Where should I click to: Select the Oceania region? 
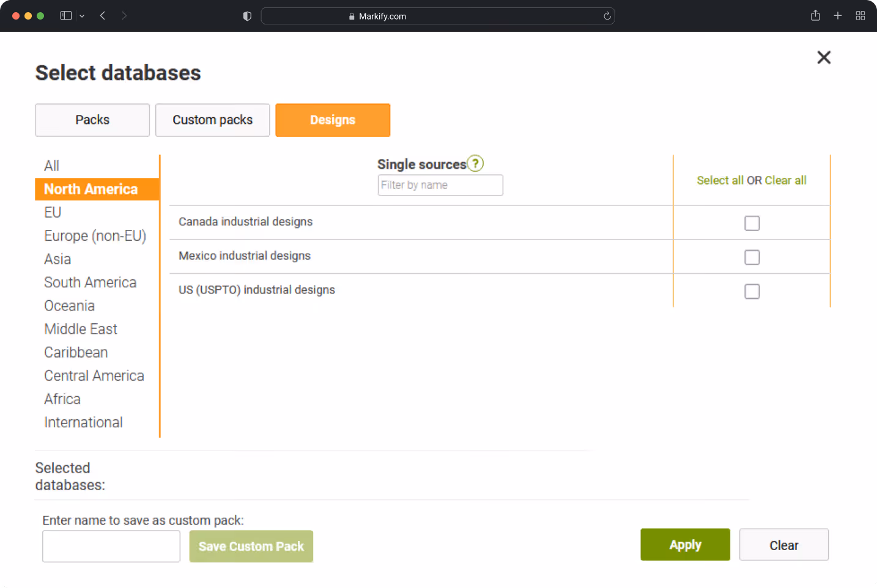(69, 306)
